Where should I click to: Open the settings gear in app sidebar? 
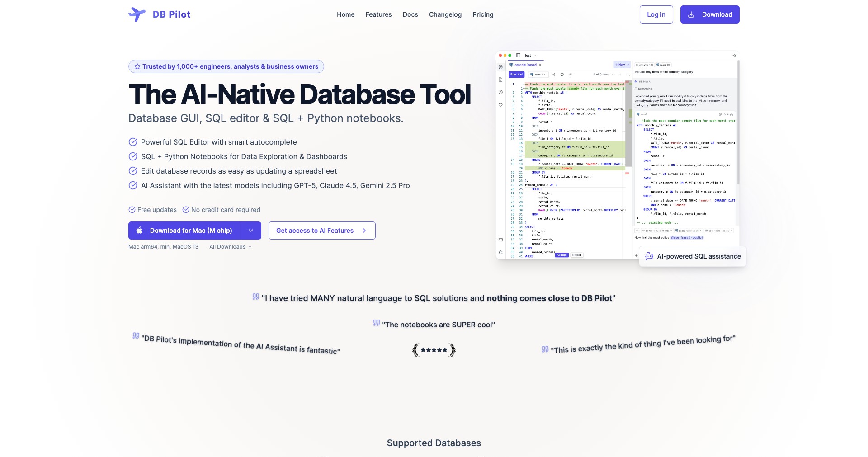(500, 253)
